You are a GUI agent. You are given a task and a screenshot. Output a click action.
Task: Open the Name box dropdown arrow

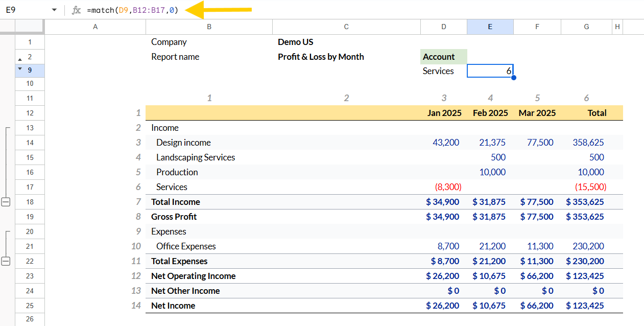pos(54,10)
